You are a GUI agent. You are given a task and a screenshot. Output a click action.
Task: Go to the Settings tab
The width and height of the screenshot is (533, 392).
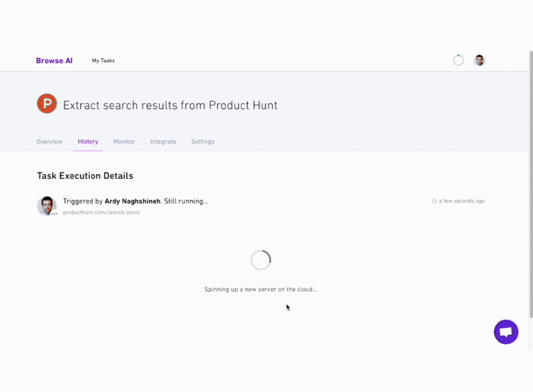(203, 141)
